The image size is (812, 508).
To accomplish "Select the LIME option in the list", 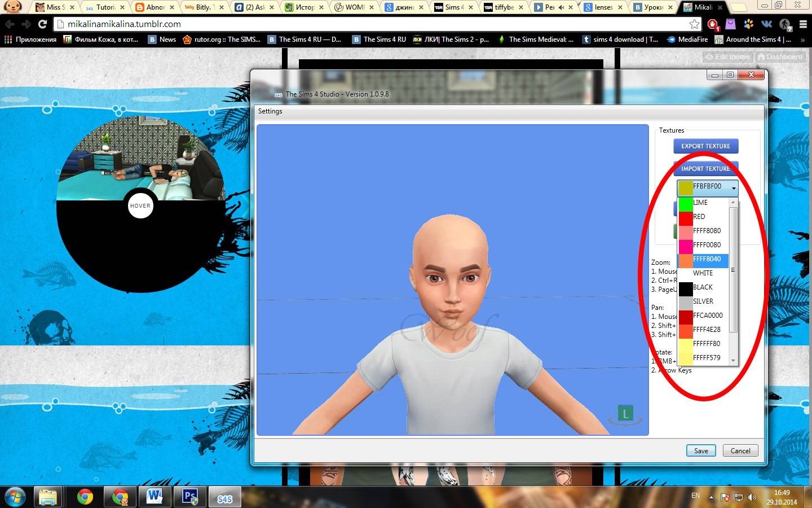I will (x=700, y=203).
